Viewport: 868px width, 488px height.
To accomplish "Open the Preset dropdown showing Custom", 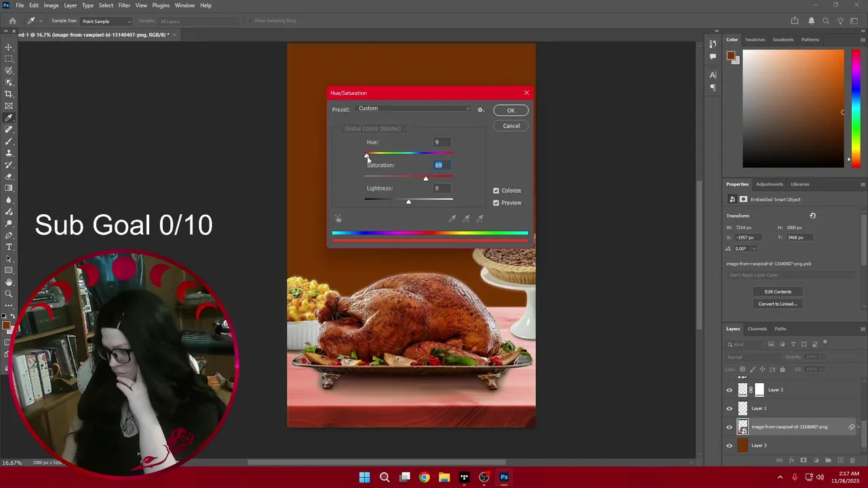I will pyautogui.click(x=413, y=108).
